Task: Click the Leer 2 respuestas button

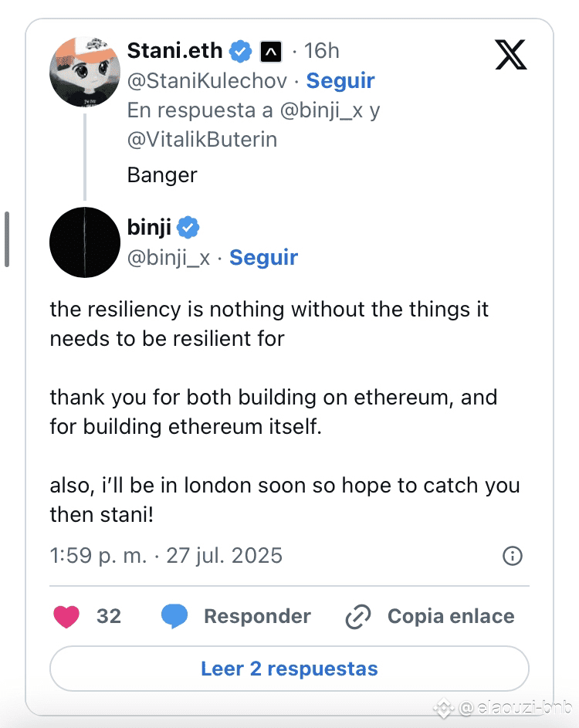Action: [x=289, y=669]
